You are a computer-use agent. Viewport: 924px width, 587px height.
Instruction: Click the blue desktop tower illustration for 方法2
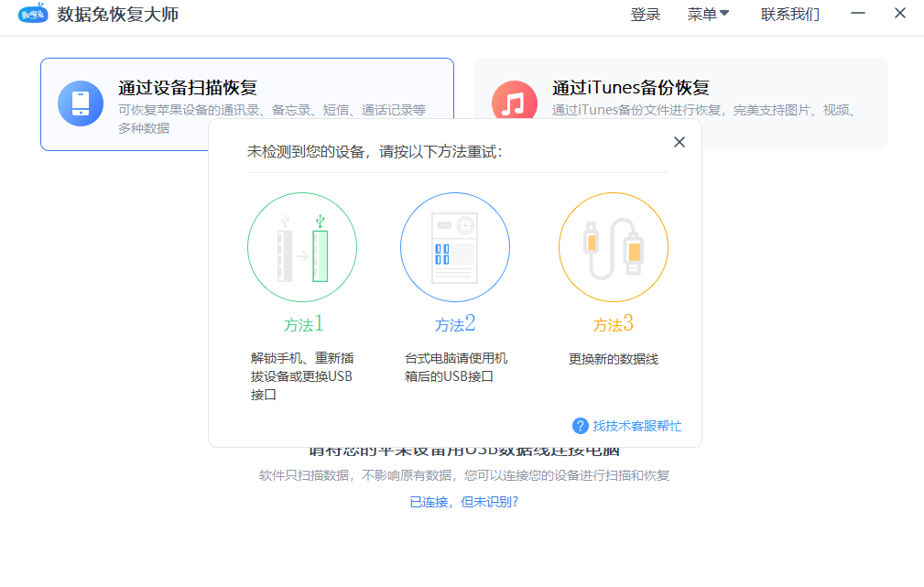pyautogui.click(x=455, y=247)
